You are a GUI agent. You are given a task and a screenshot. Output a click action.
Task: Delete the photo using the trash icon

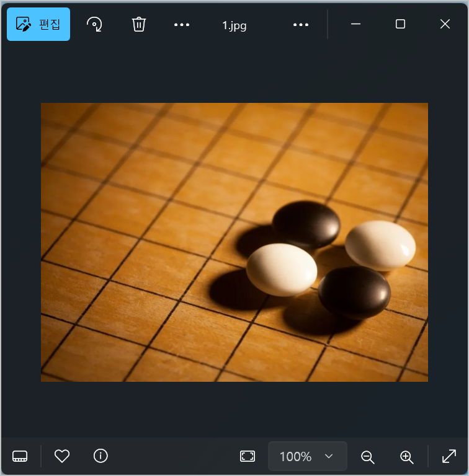click(x=139, y=24)
